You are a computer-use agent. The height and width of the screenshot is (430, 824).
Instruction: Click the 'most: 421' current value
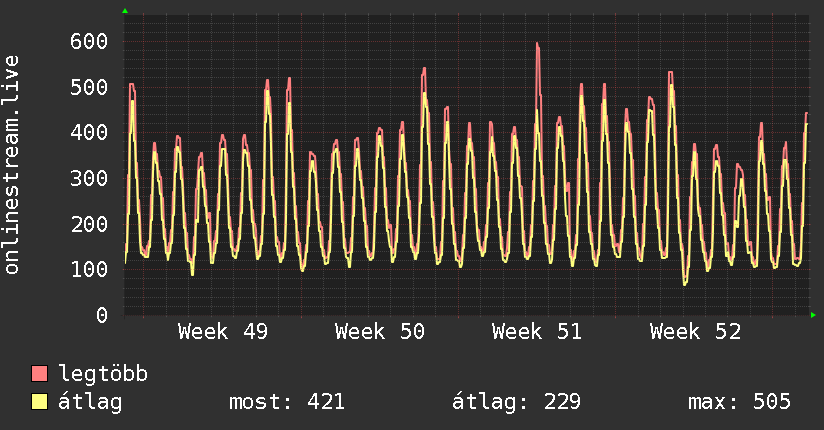(287, 402)
